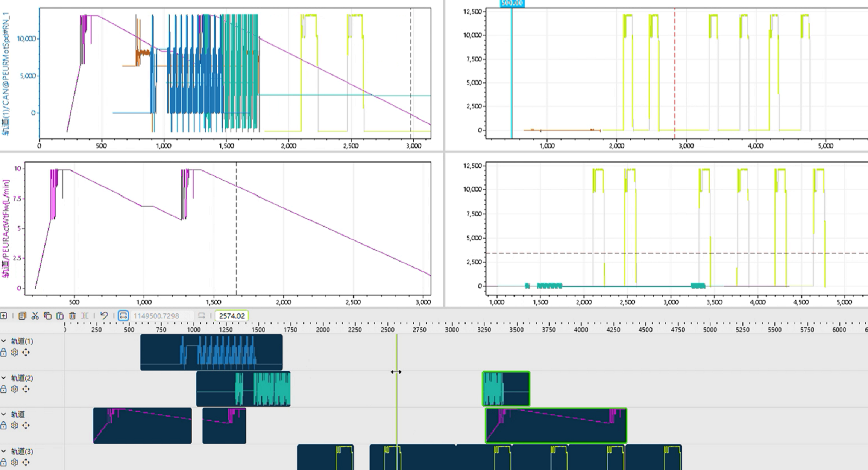Image resolution: width=868 pixels, height=470 pixels.
Task: Toggle the lock on 轨道(2)
Action: click(x=4, y=389)
